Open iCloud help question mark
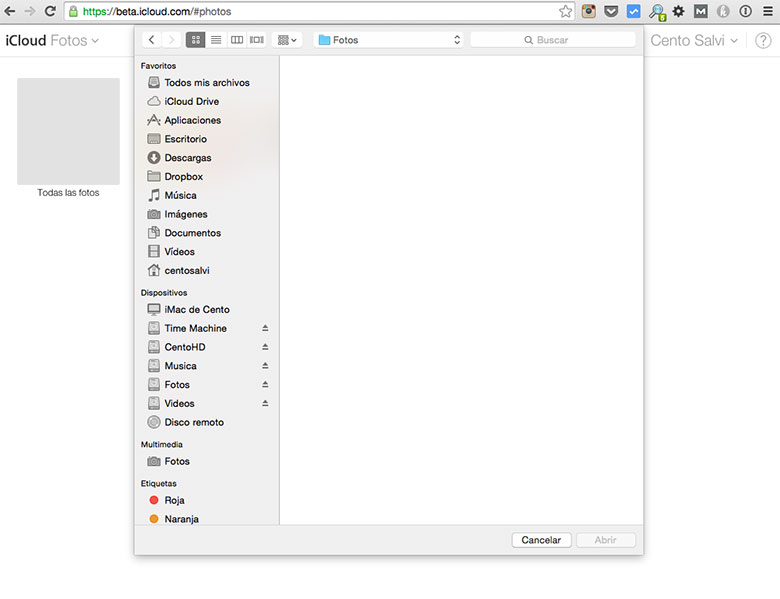The image size is (780, 599). [x=763, y=40]
